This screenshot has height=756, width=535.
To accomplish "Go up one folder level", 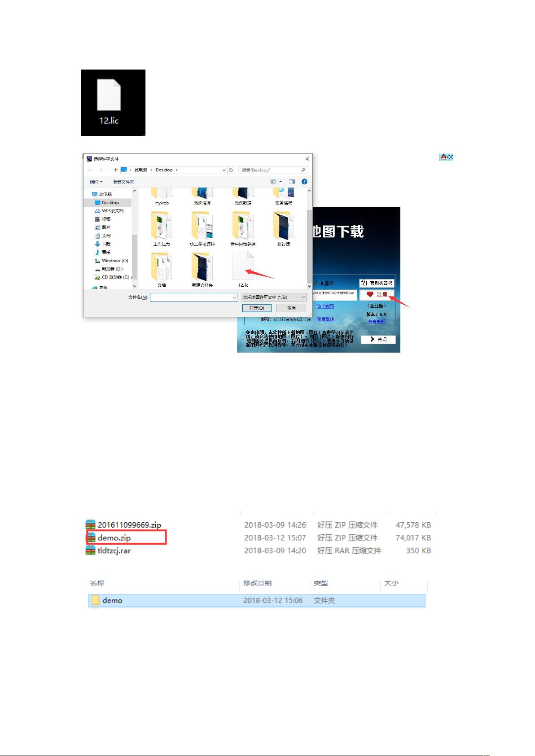I will pos(116,170).
